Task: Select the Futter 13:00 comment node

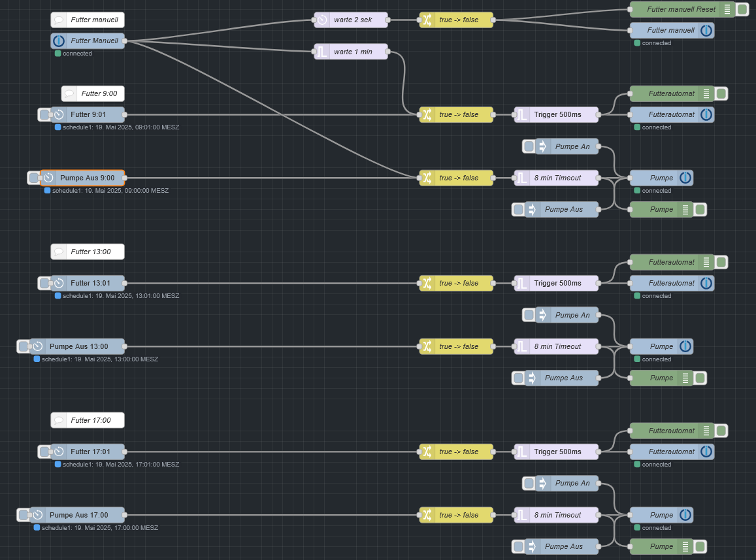Action: (88, 252)
